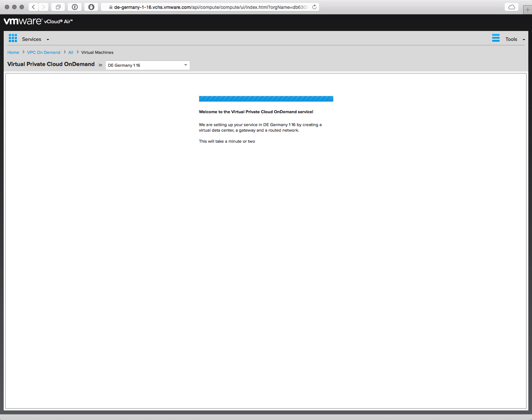
Task: Select the Virtual Machines breadcrumb item
Action: click(x=97, y=52)
